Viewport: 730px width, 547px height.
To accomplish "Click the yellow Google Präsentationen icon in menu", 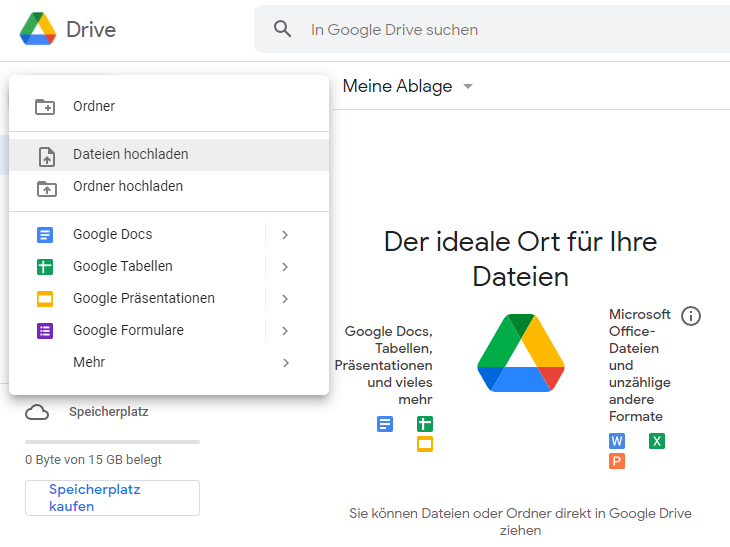I will [45, 299].
